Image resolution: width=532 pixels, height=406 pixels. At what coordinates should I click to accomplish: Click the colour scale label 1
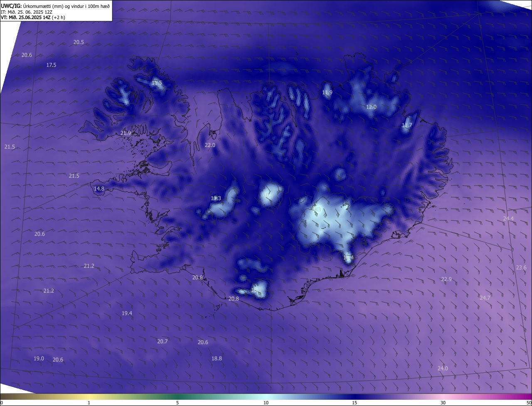pos(89,403)
